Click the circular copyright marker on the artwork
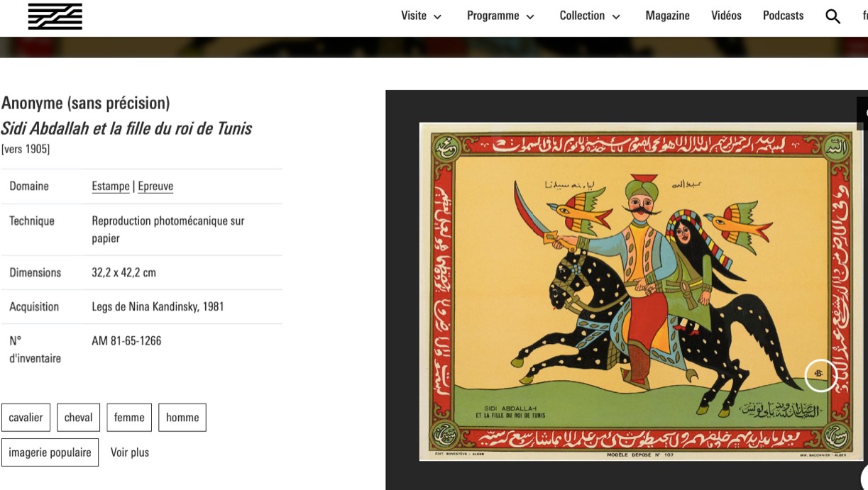Viewport: 868px width, 490px height. pyautogui.click(x=821, y=374)
